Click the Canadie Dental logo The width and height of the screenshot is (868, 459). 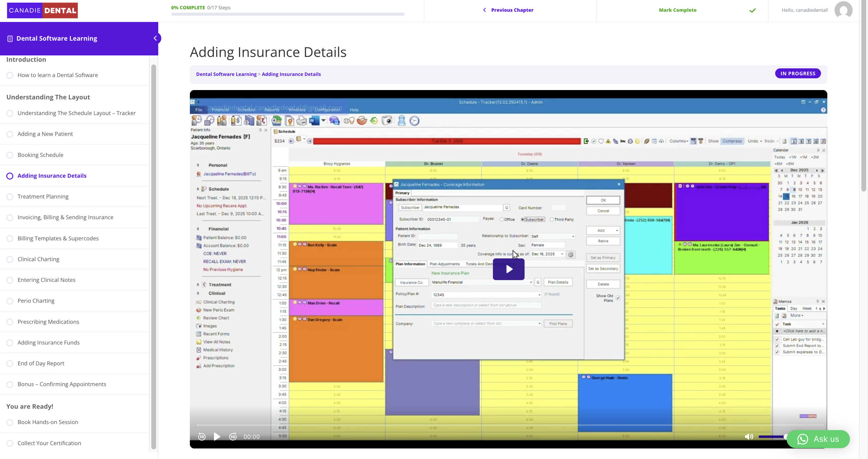pyautogui.click(x=42, y=10)
